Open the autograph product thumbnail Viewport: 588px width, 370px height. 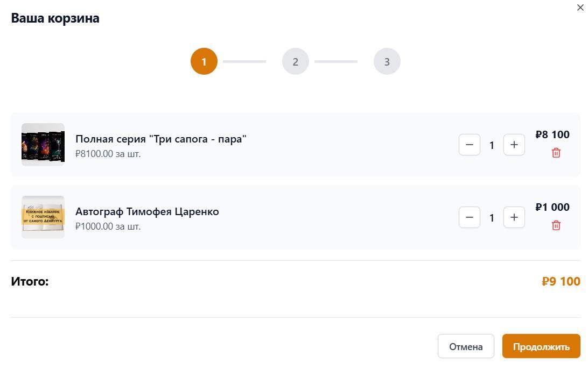(x=43, y=217)
